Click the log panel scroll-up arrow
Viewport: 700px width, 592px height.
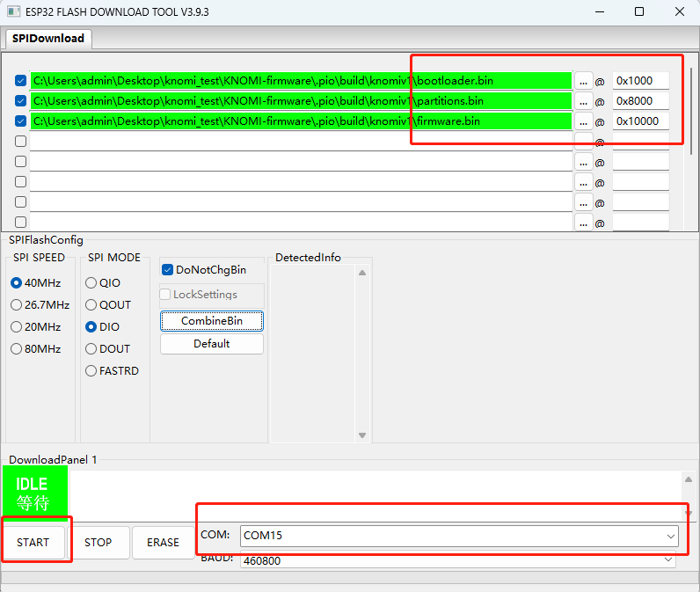pyautogui.click(x=687, y=479)
